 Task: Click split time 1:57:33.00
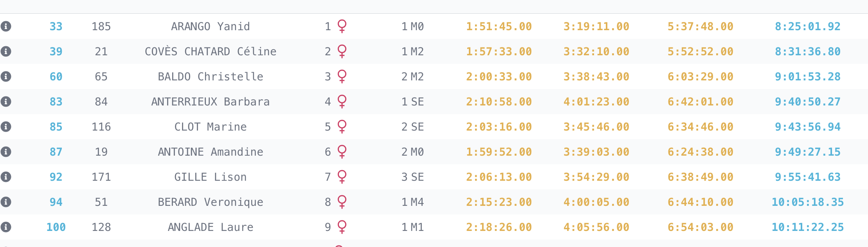499,51
